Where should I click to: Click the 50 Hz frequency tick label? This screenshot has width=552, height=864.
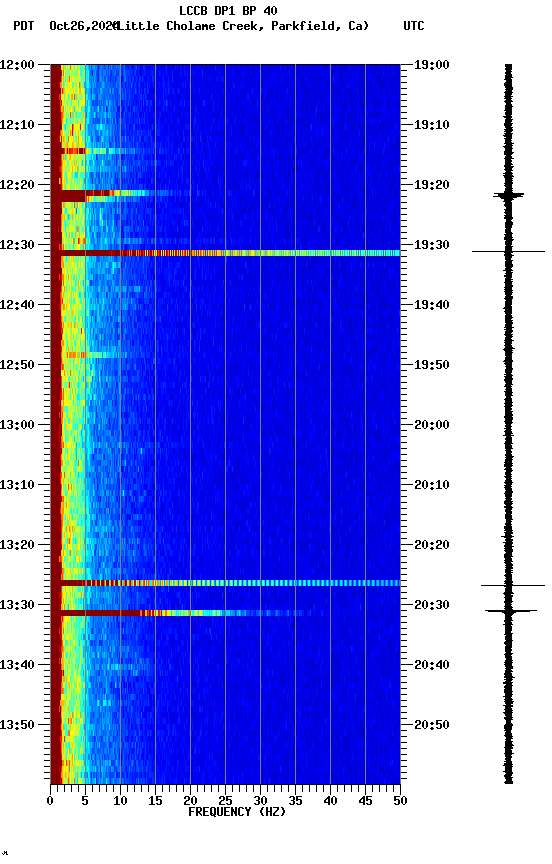[x=400, y=801]
